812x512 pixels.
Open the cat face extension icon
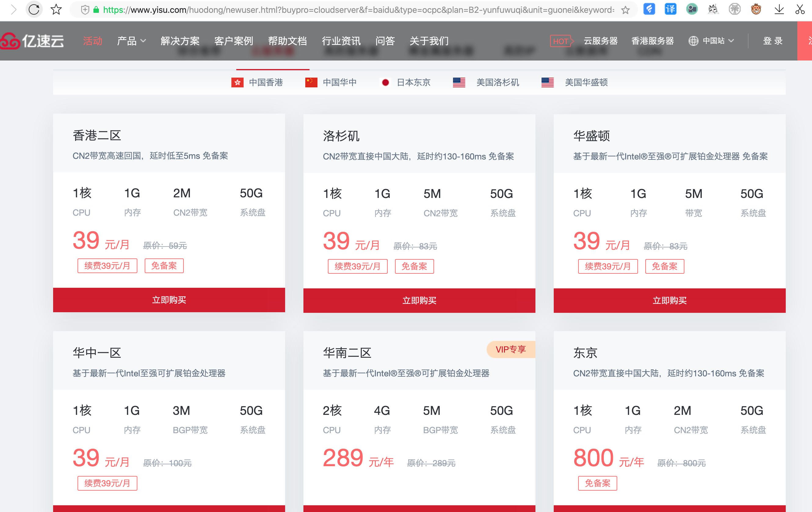[x=713, y=9]
